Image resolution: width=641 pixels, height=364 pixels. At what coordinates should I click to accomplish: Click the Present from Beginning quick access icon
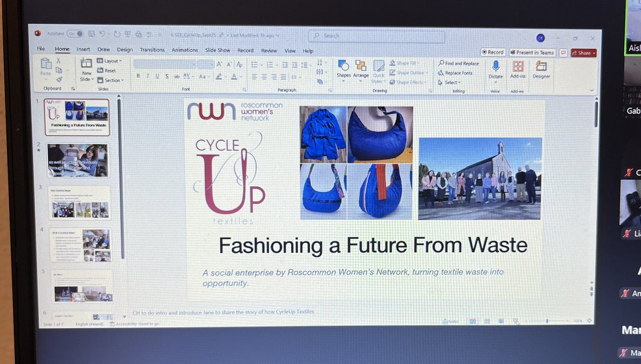click(x=127, y=34)
